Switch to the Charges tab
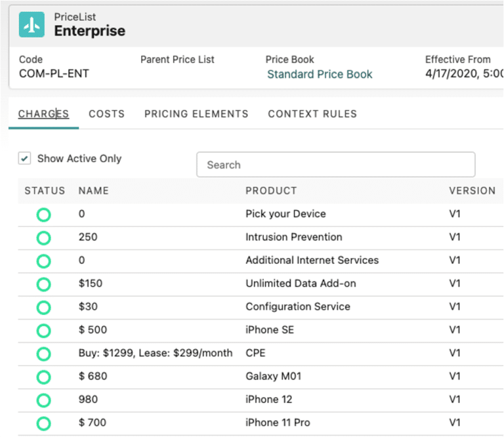 coord(43,114)
